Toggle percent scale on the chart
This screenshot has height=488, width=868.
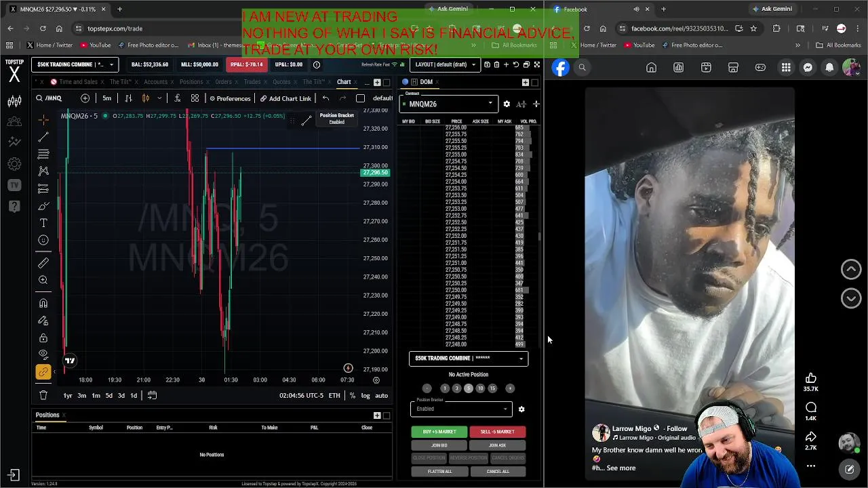(352, 395)
